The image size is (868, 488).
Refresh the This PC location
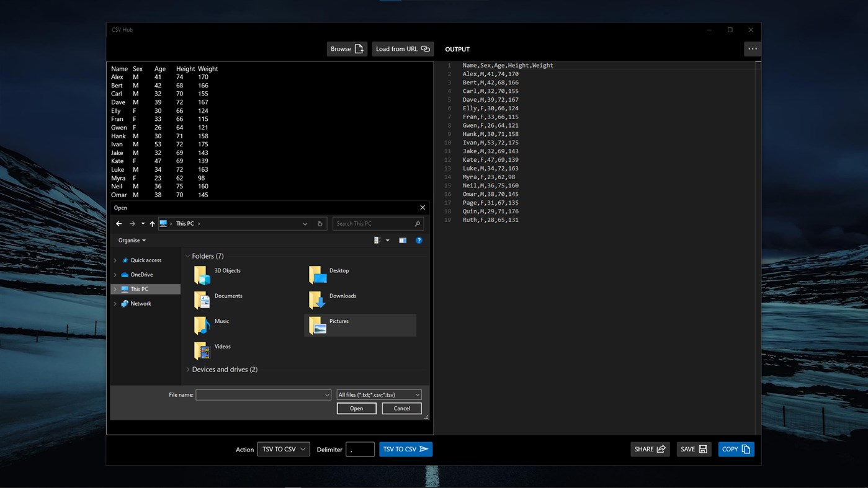320,224
